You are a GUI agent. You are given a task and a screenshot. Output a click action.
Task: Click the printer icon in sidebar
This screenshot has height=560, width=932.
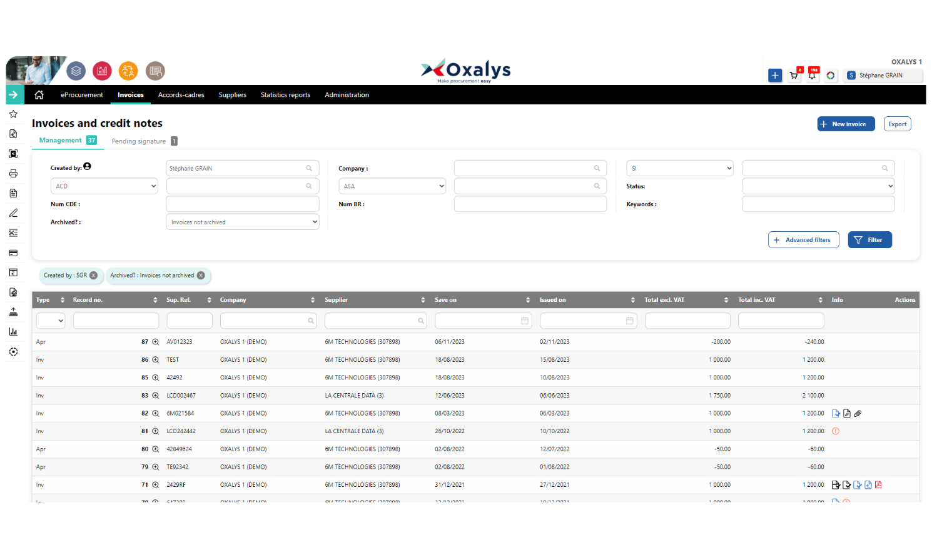[13, 173]
